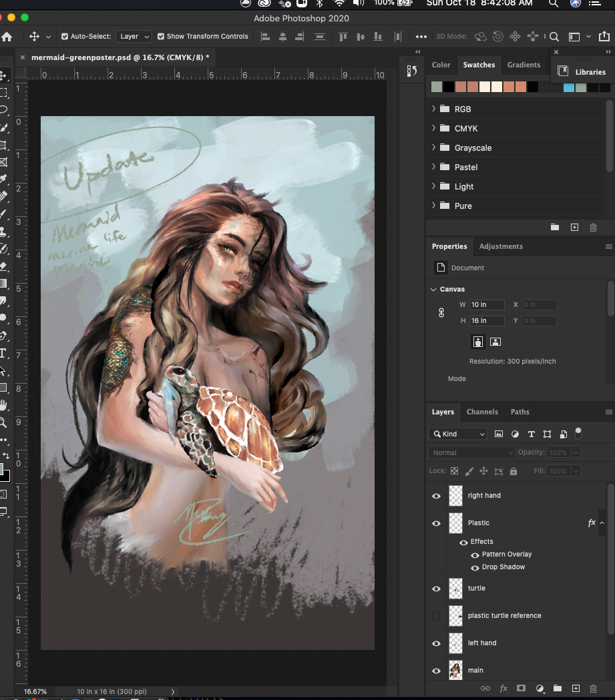Click the delete swatch trash icon

click(x=593, y=228)
